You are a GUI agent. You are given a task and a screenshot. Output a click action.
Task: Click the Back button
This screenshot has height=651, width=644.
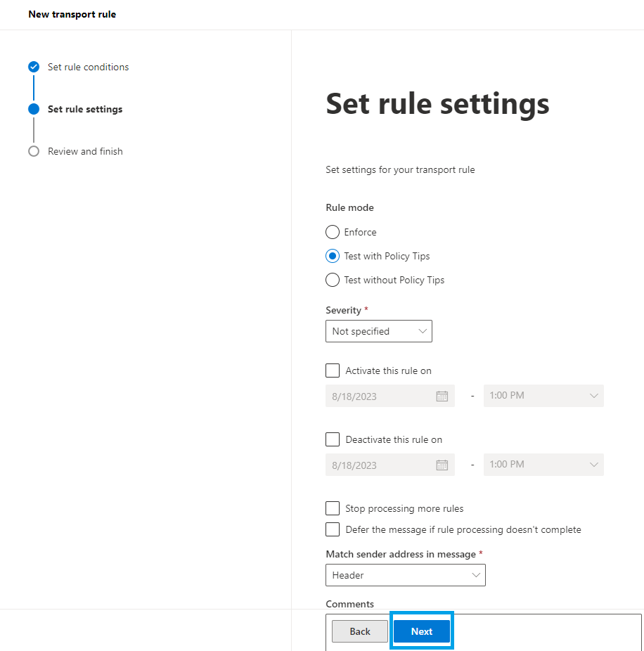(359, 631)
